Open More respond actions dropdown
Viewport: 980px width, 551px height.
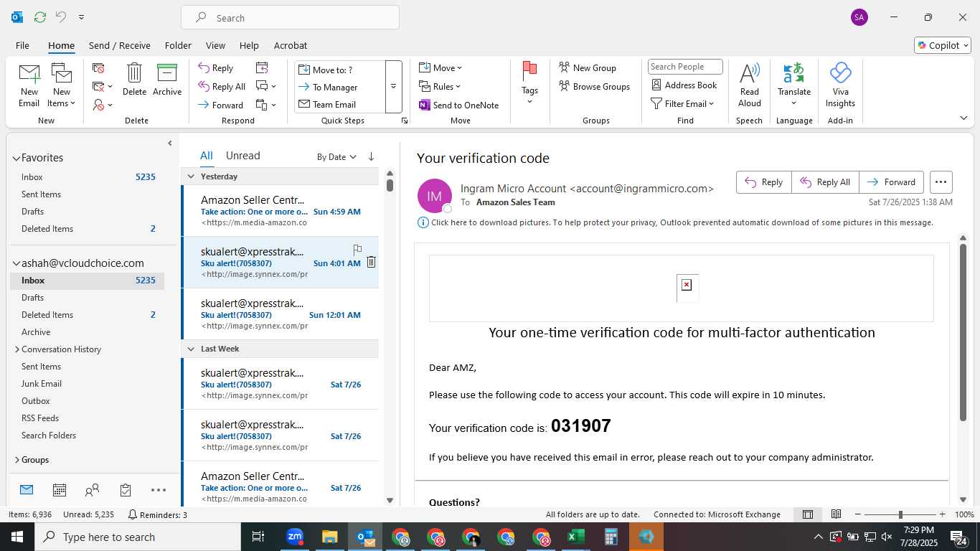coord(265,105)
